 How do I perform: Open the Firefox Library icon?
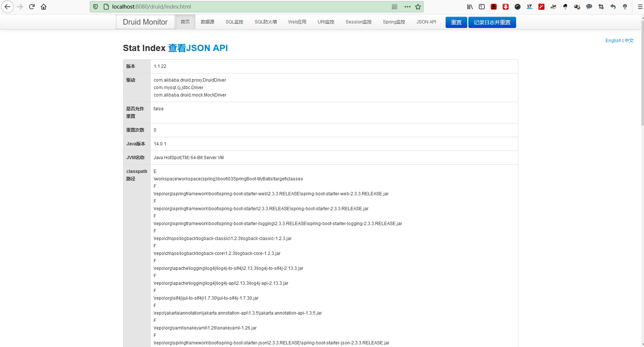coord(470,7)
